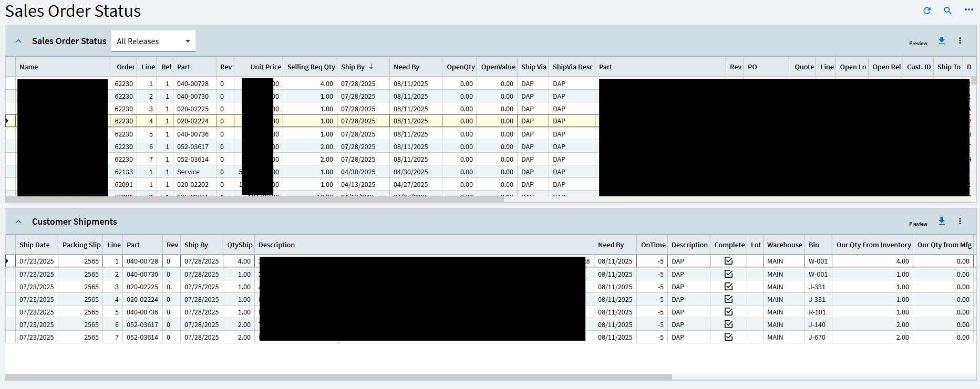
Task: Open the search icon in page header
Action: point(947,10)
